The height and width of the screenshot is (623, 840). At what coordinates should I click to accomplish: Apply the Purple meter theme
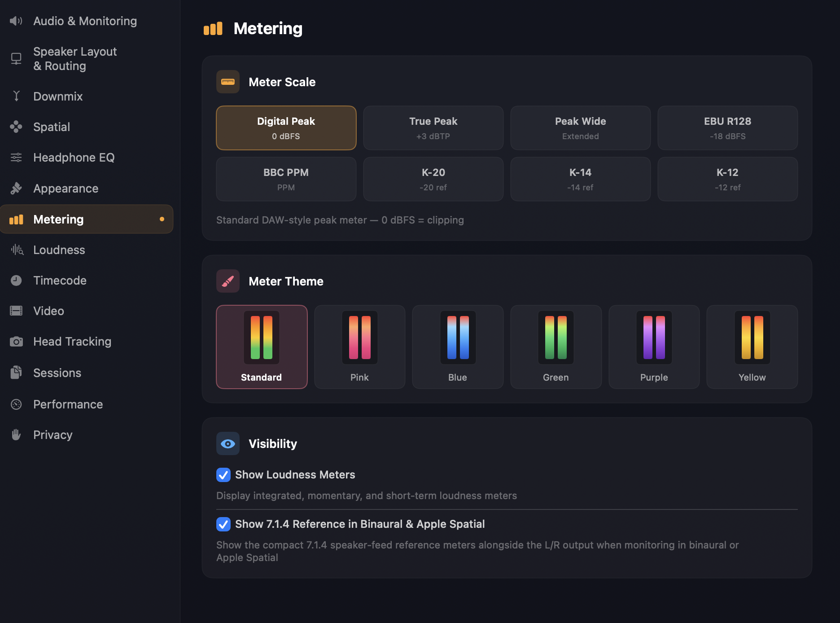(x=654, y=347)
